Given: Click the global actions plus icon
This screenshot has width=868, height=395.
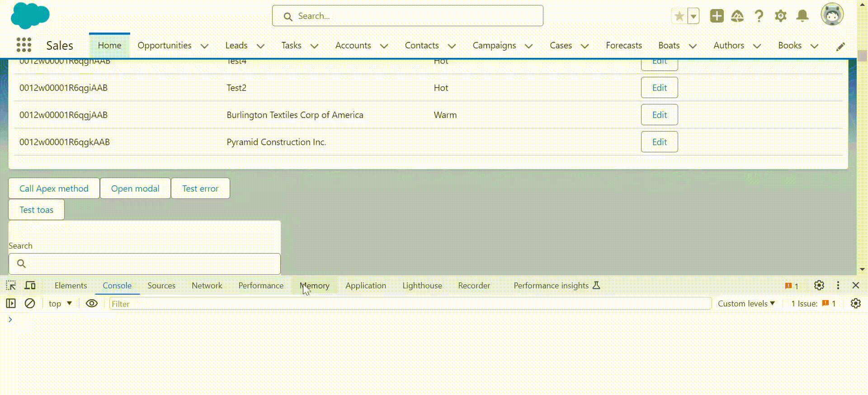Looking at the screenshot, I should tap(717, 16).
